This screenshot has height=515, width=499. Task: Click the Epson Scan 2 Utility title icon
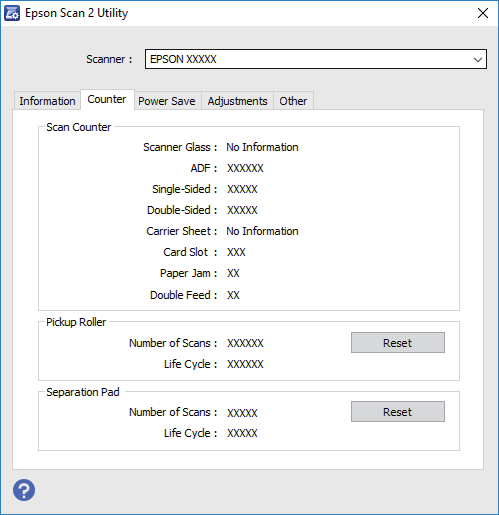pos(12,13)
